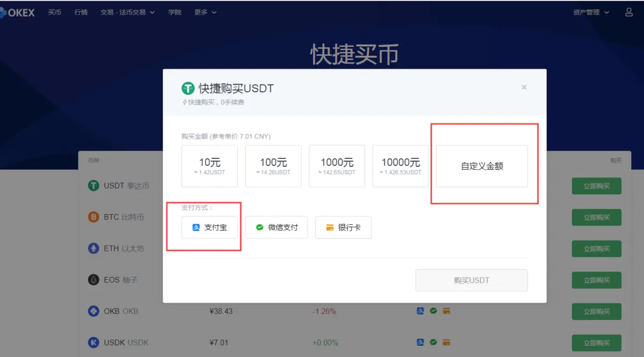
Task: Click Alipay icon in USDK row
Action: tap(421, 342)
